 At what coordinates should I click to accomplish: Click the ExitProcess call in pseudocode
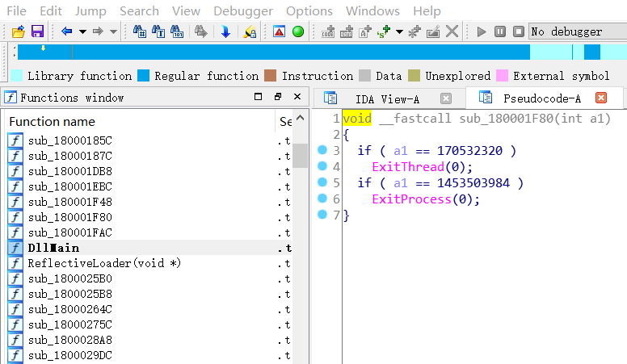click(411, 199)
